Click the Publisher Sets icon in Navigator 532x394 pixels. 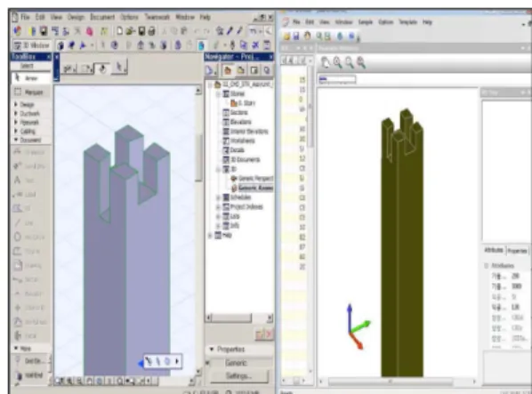click(x=267, y=70)
